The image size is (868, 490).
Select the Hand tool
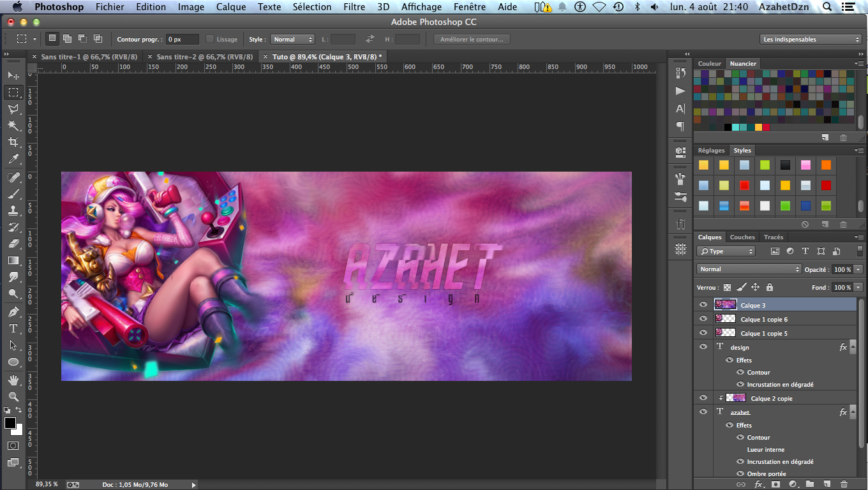coord(13,380)
